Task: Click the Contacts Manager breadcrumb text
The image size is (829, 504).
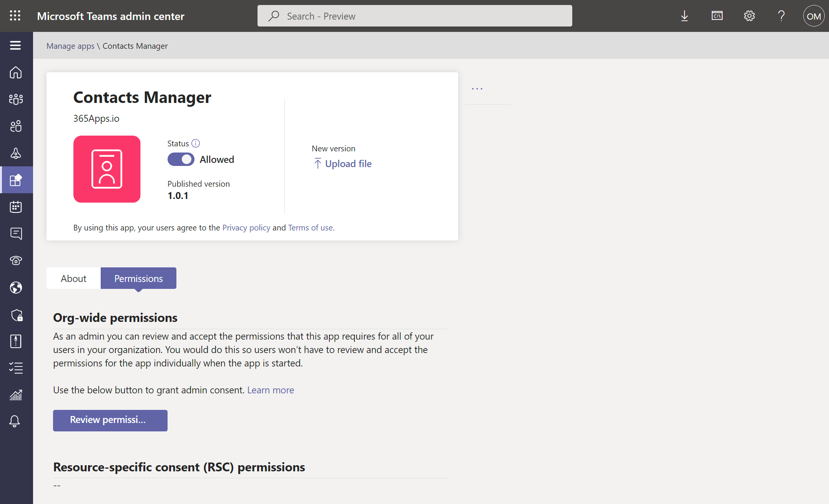Action: tap(135, 46)
